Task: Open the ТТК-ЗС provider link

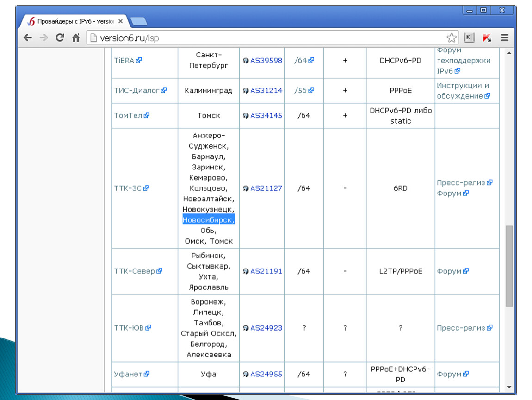Action: tap(128, 188)
